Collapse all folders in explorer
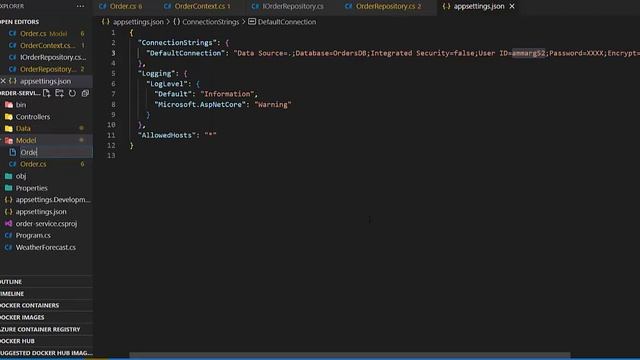This screenshot has height=360, width=640. 85,93
